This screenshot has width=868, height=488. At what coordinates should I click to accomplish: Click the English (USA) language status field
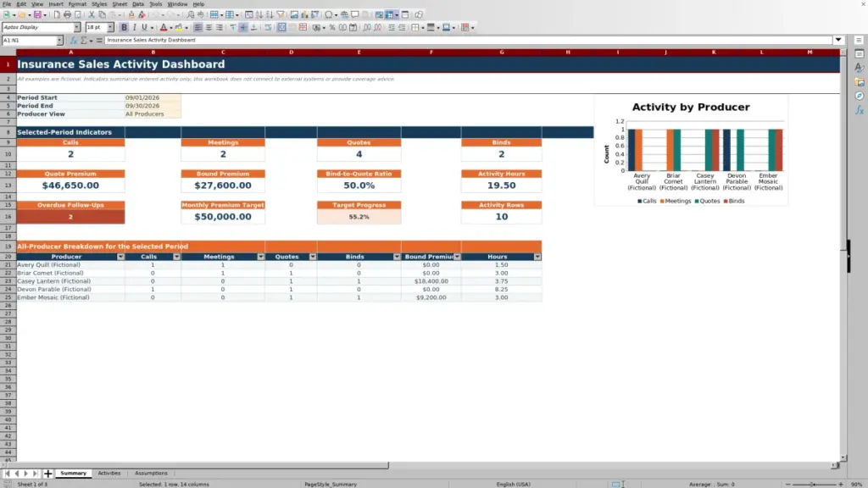(513, 484)
